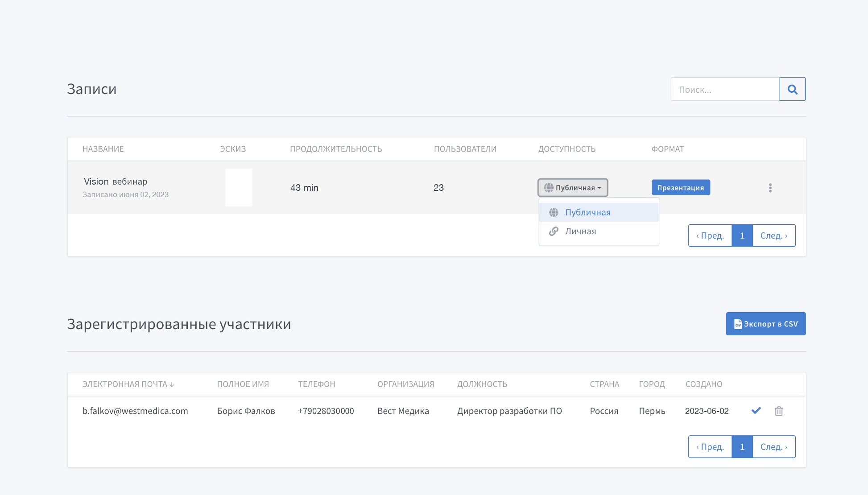Open the Vision вебинар recording thumbnail

(239, 188)
